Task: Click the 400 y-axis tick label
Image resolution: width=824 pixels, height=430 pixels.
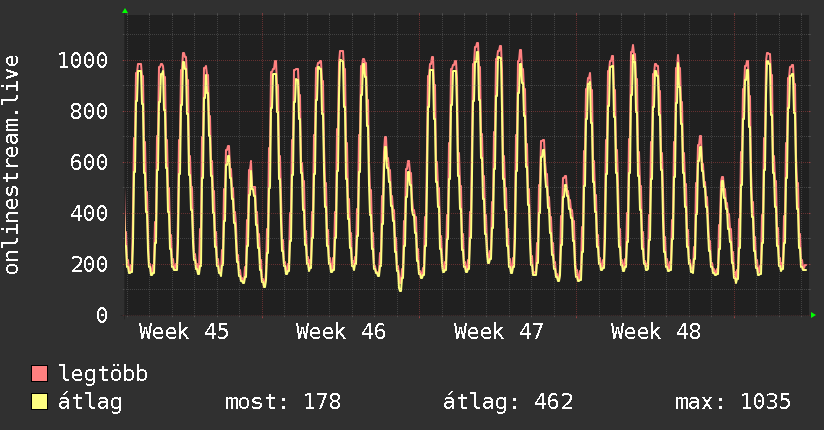Action: coord(89,214)
